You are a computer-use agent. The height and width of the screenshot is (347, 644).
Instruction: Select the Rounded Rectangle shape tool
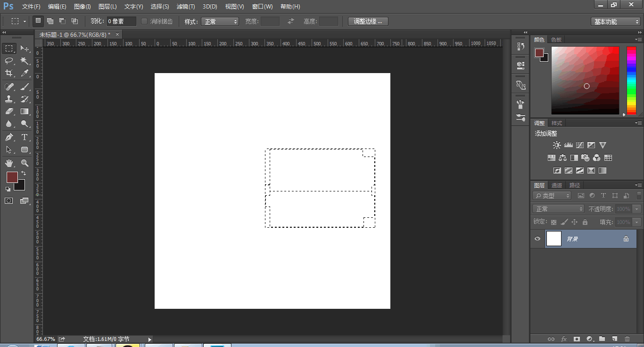25,149
